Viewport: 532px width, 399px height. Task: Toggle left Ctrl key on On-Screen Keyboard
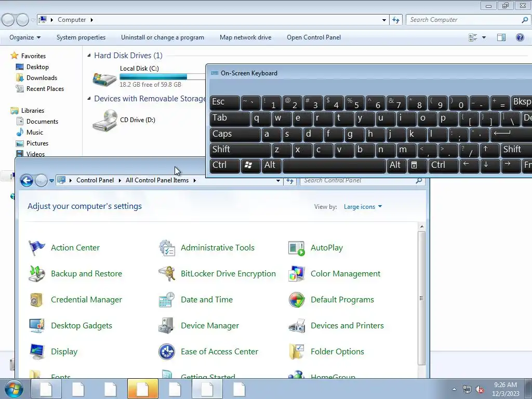[x=224, y=165]
